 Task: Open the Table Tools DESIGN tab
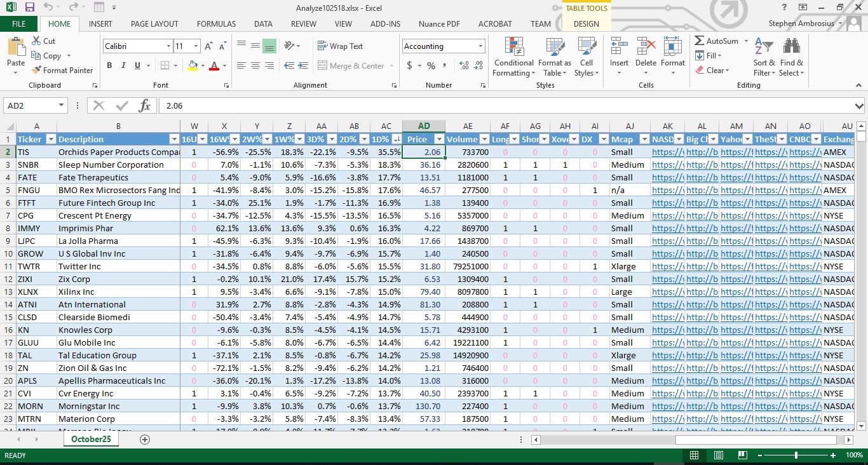[x=587, y=24]
